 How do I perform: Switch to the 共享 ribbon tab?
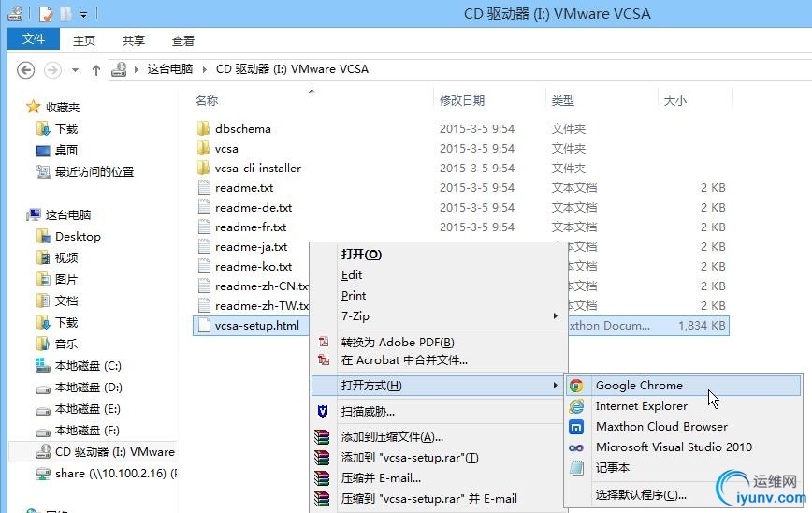pyautogui.click(x=134, y=40)
